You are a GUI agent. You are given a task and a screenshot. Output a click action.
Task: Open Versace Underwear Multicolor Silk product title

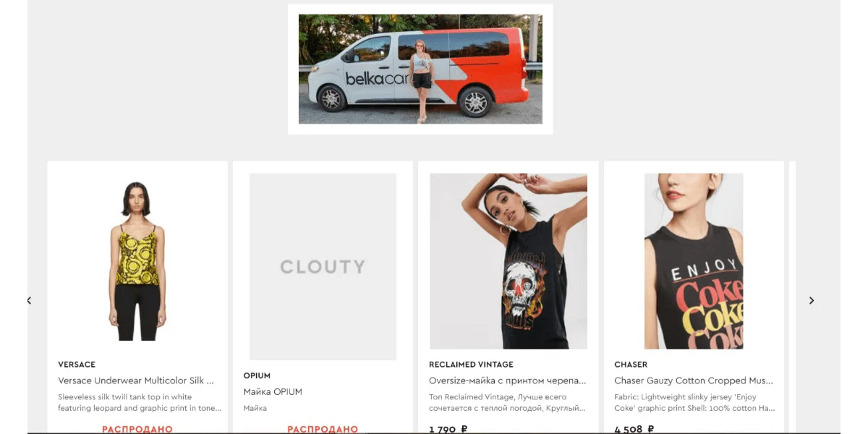(x=136, y=380)
